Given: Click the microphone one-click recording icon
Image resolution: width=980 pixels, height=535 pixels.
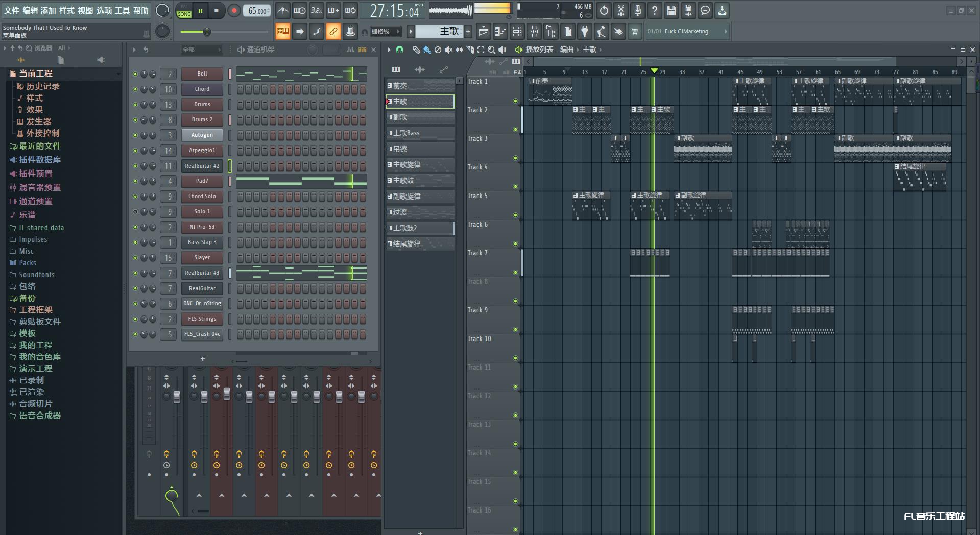Looking at the screenshot, I should [x=638, y=10].
